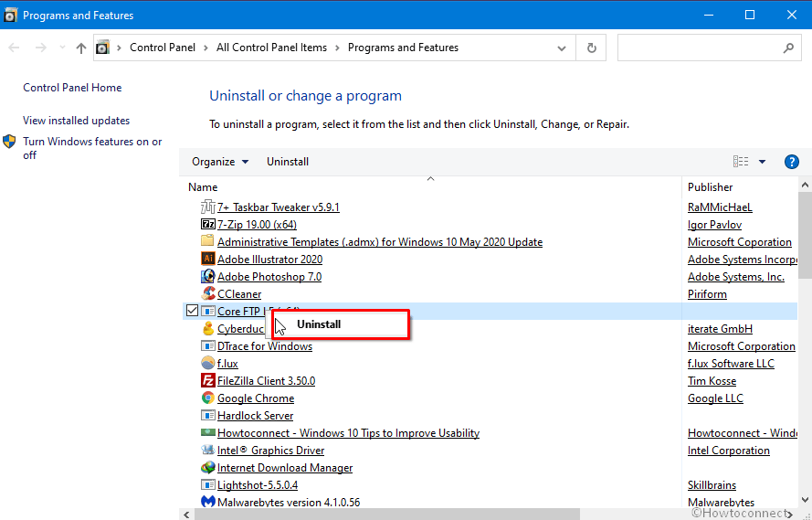
Task: Open Control Panel Home link
Action: [72, 88]
